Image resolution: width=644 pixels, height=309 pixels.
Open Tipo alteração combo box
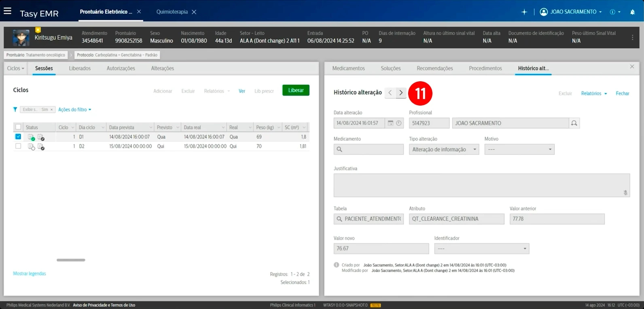coord(444,150)
